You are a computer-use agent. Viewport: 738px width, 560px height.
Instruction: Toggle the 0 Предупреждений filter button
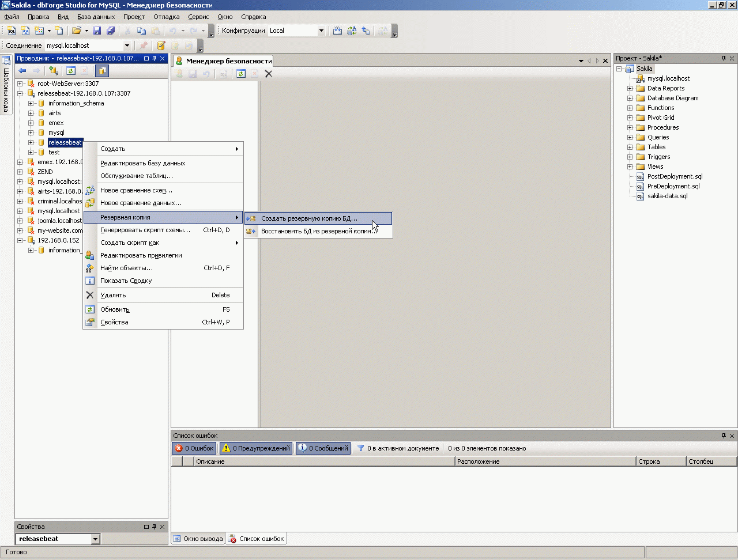(x=256, y=448)
